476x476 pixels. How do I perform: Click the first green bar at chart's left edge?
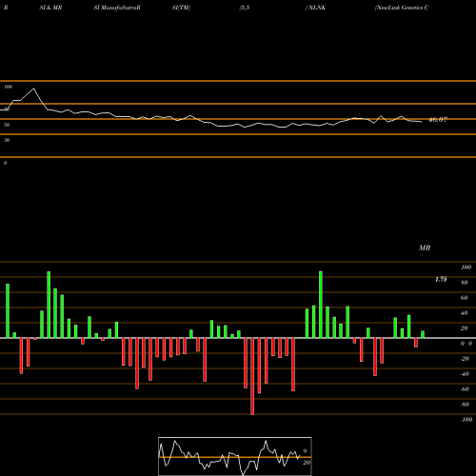(x=8, y=311)
